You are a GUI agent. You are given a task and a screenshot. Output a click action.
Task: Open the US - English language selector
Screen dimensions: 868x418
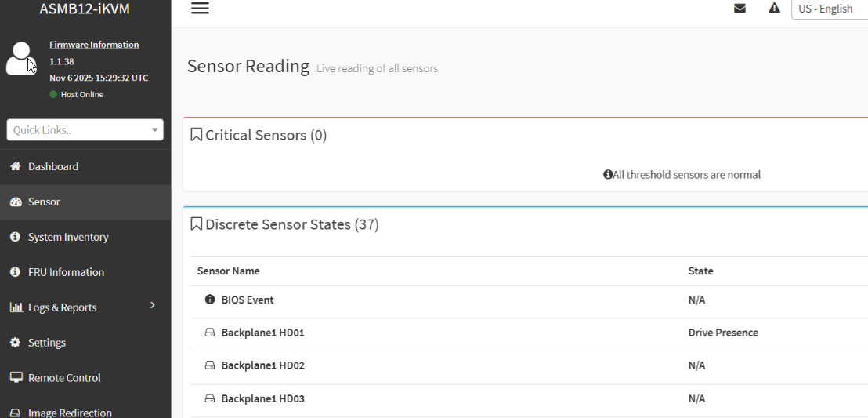[829, 9]
